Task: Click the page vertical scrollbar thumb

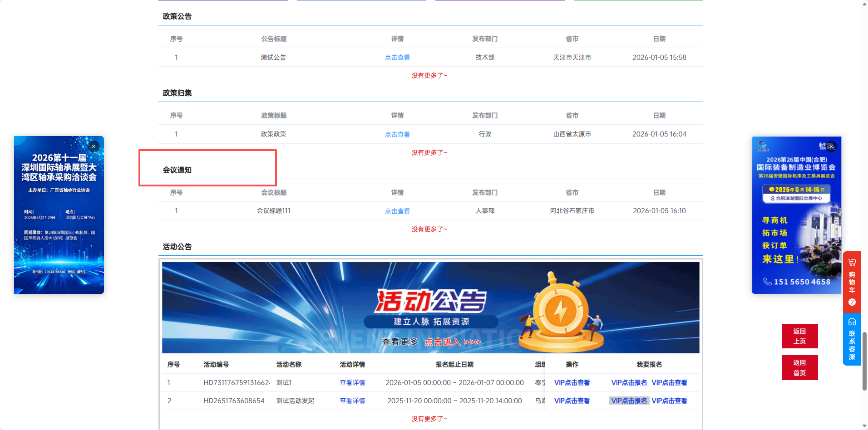Action: [864, 361]
